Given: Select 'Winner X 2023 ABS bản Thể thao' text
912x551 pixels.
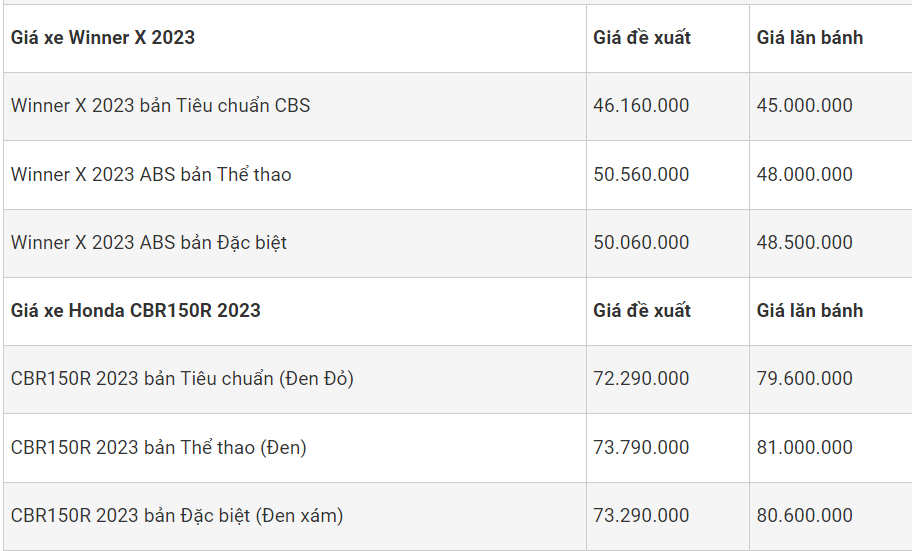Looking at the screenshot, I should (151, 174).
